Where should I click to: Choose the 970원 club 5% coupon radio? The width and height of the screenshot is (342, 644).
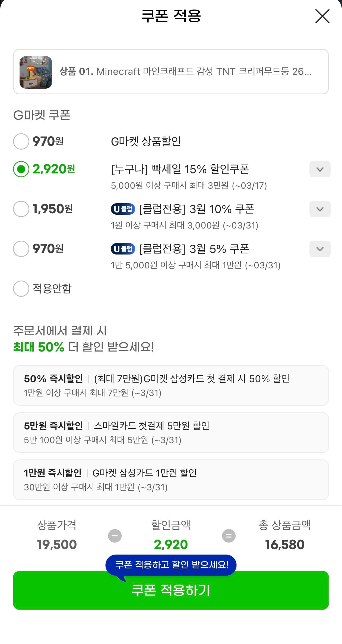[21, 249]
